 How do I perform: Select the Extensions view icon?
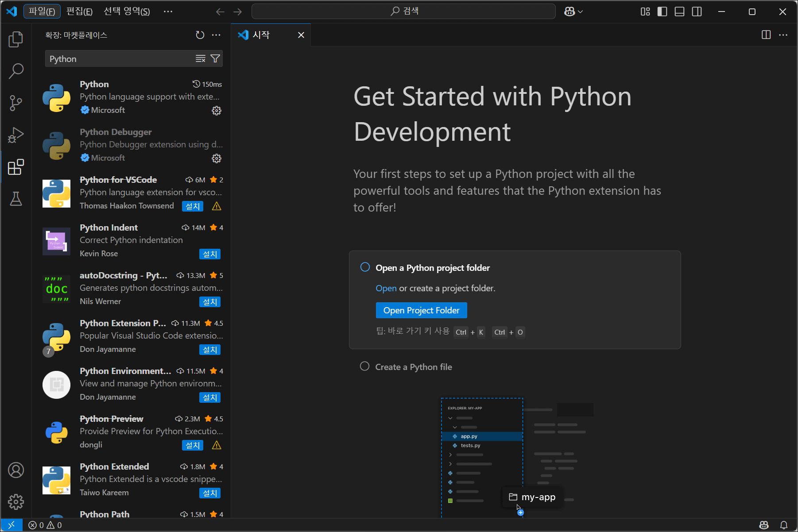coord(16,167)
